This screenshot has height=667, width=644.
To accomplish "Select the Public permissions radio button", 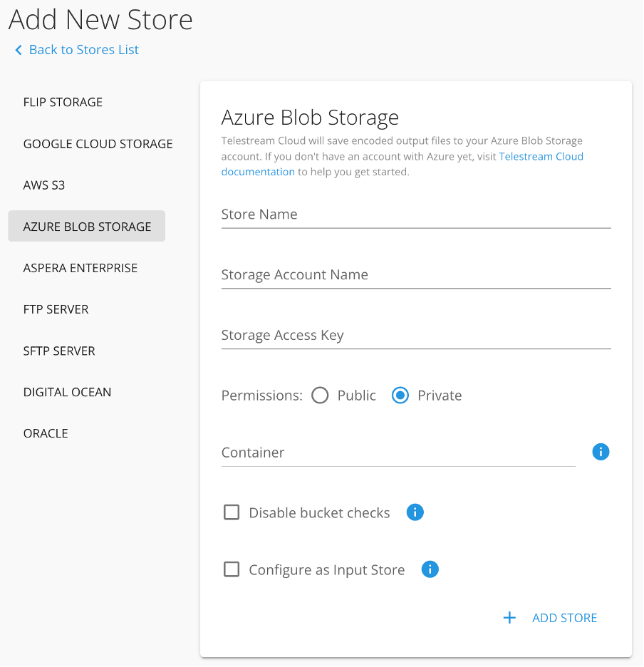I will click(320, 395).
